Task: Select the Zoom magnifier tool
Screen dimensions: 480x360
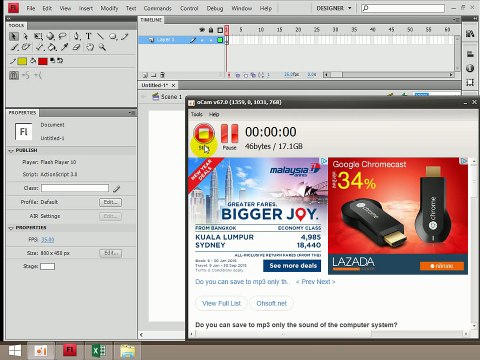Action: 102,48
